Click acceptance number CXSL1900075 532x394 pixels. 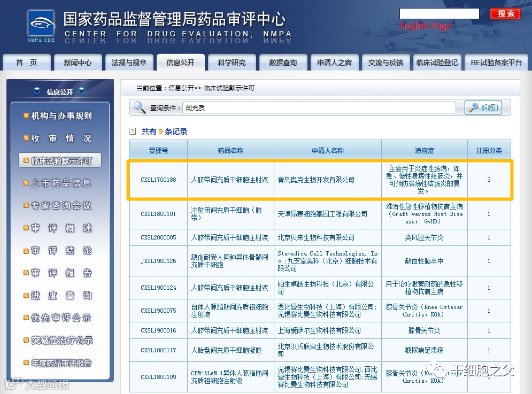[158, 311]
